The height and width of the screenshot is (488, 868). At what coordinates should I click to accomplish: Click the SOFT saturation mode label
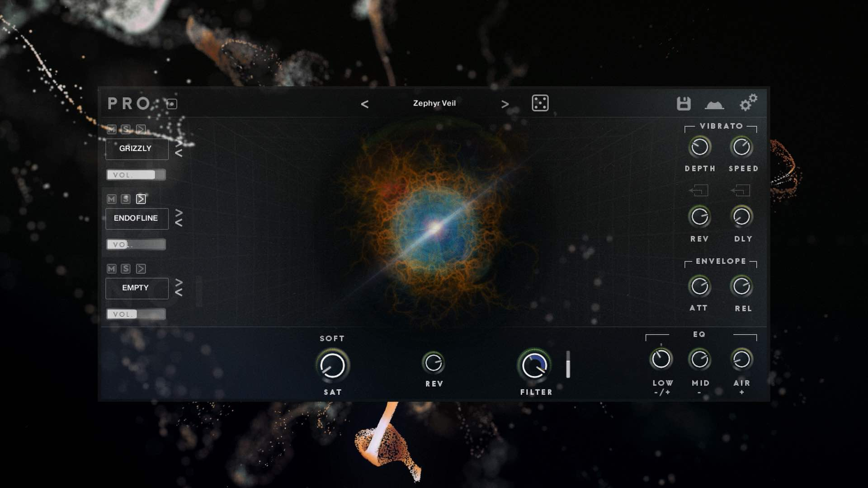[x=332, y=338]
